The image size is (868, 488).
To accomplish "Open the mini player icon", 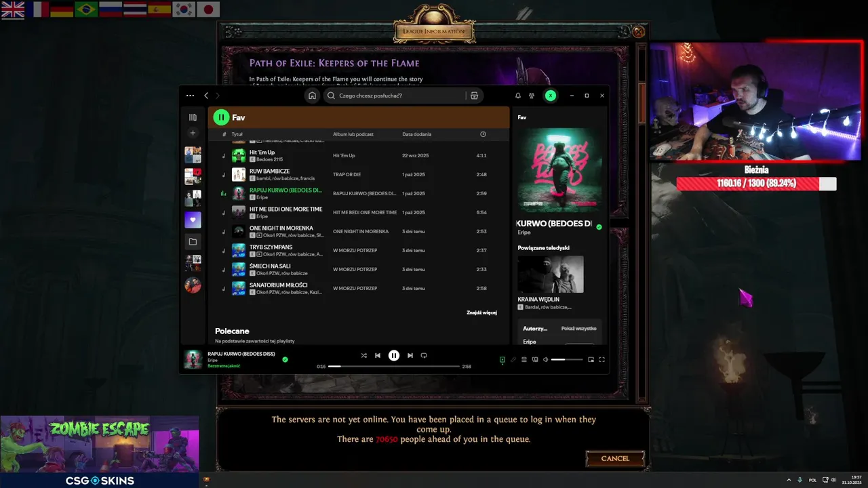I will pyautogui.click(x=591, y=360).
